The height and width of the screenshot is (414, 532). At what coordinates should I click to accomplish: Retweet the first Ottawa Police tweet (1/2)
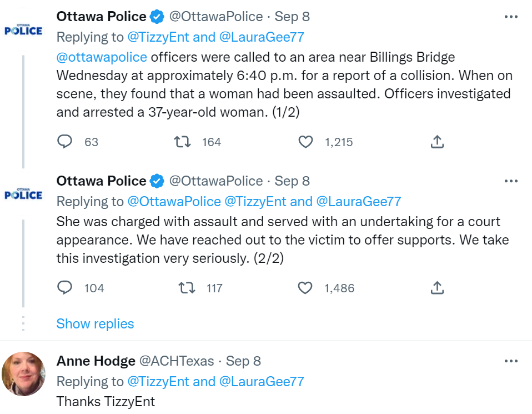click(183, 142)
